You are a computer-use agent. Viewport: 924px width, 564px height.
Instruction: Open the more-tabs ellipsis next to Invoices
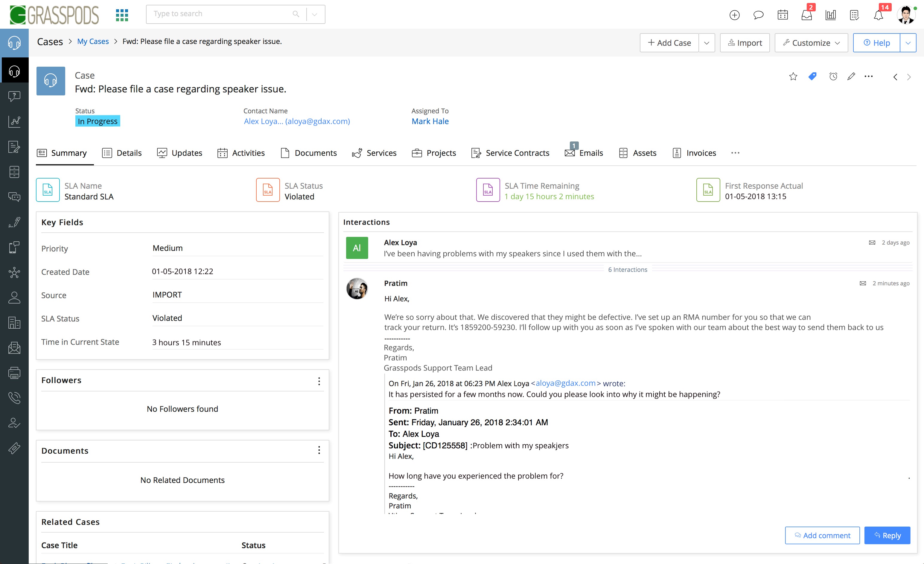point(735,153)
